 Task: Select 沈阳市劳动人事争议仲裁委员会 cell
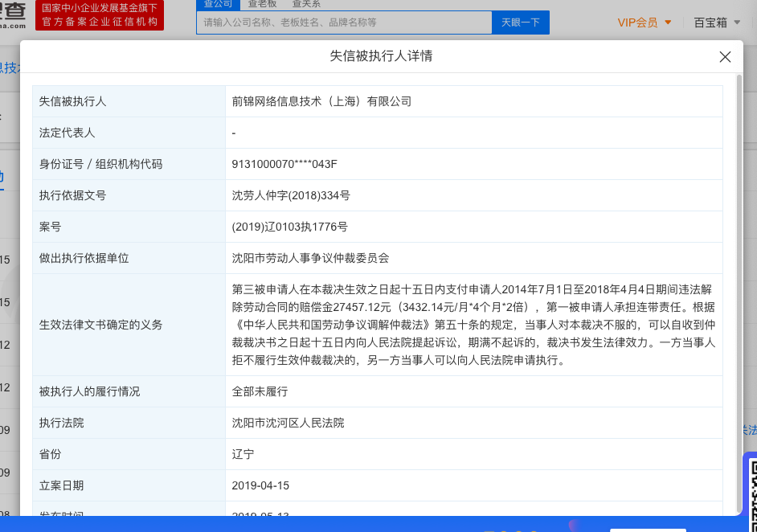coord(310,258)
